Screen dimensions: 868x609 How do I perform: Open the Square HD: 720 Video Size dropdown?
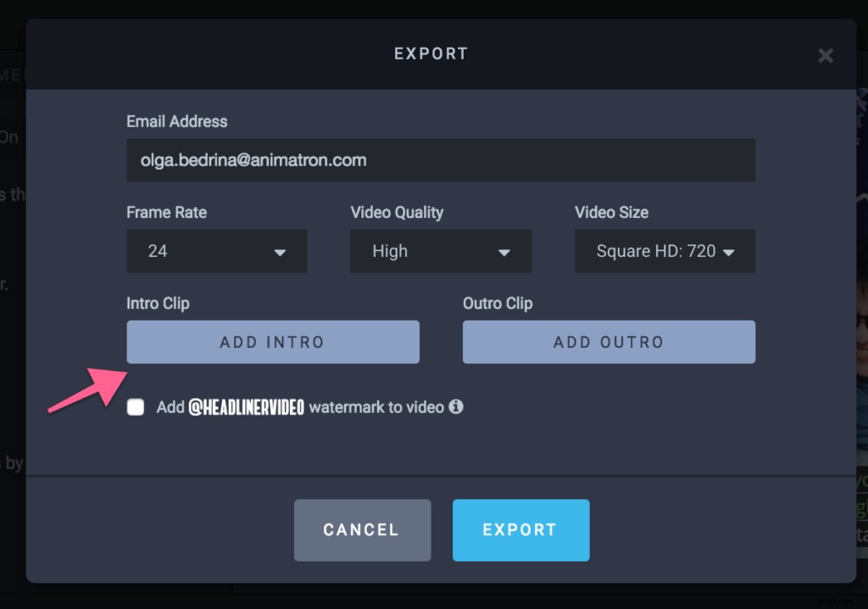pyautogui.click(x=665, y=251)
